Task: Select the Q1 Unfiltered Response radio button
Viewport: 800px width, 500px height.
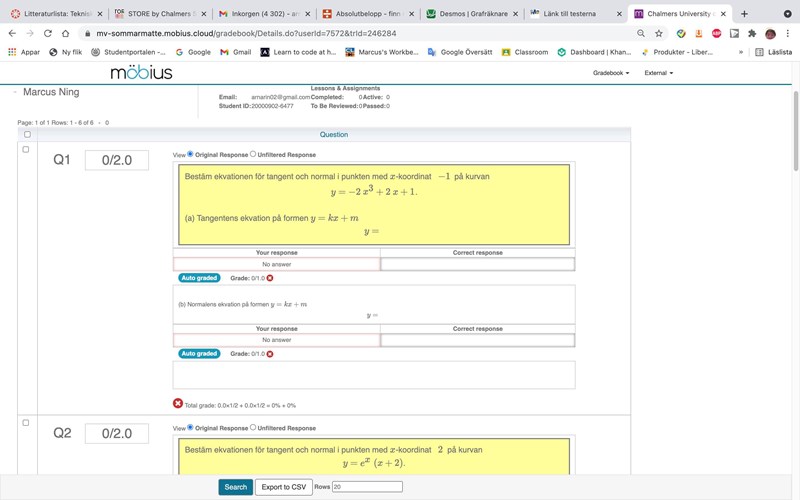Action: click(253, 155)
